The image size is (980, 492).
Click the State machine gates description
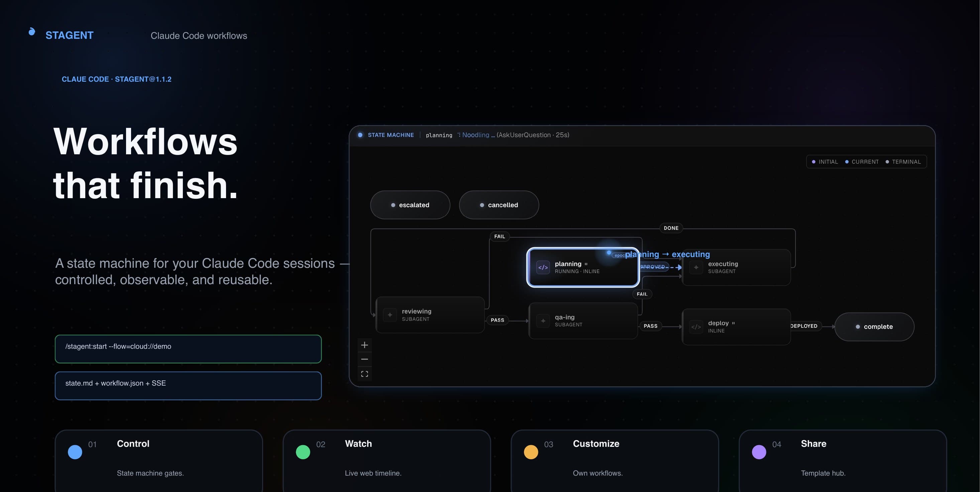[x=150, y=473]
